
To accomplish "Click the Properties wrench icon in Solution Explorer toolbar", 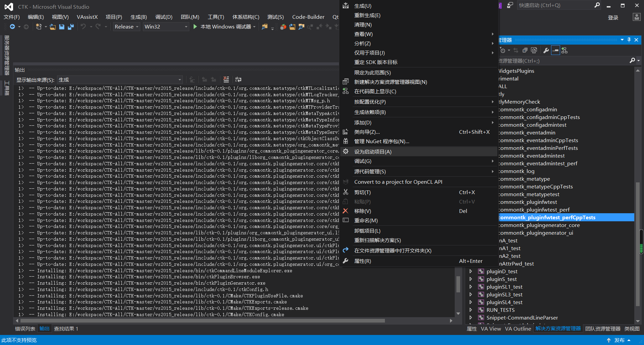I will pyautogui.click(x=546, y=50).
